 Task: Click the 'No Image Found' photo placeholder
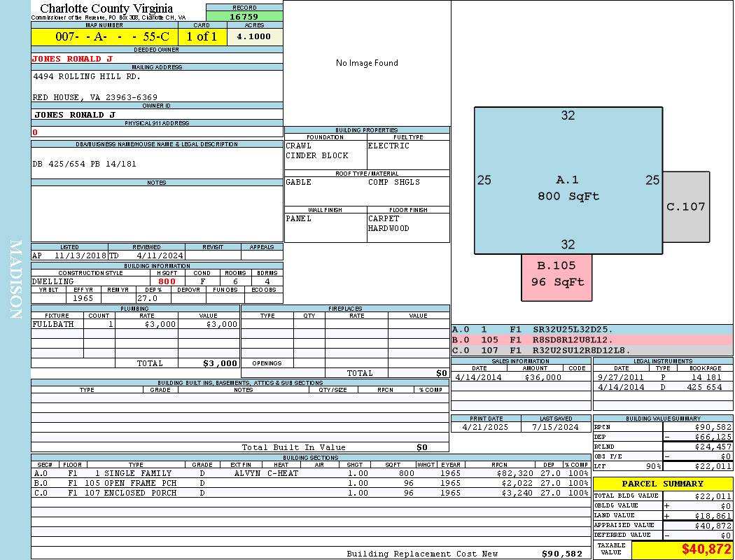(367, 63)
